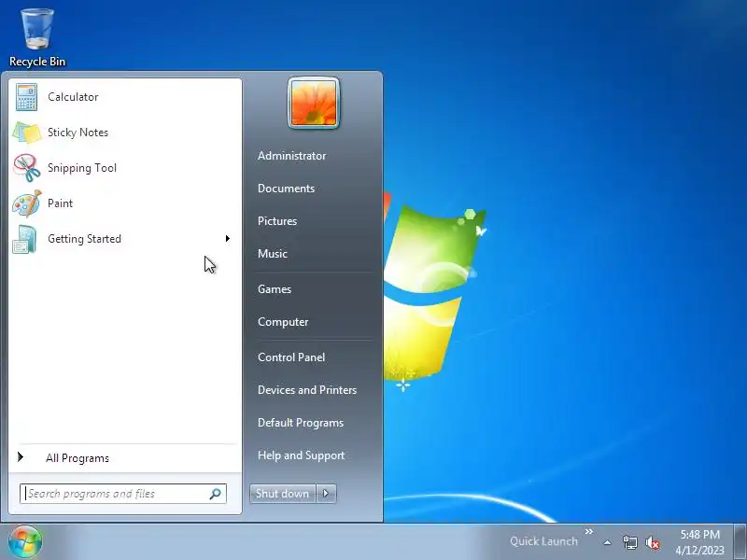
Task: Open the network tray icon
Action: point(629,542)
